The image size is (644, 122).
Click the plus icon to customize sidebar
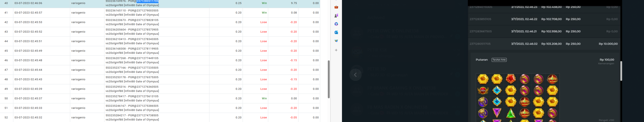point(336,50)
